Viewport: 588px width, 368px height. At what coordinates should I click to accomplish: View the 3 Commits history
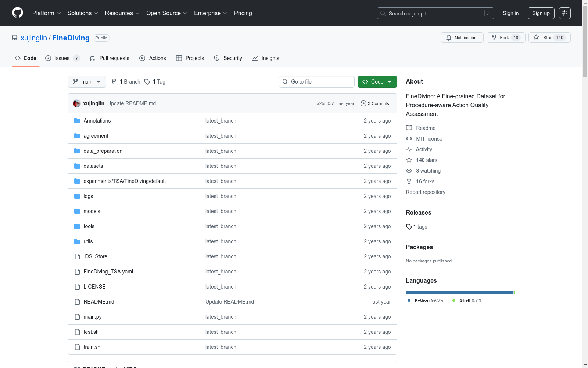coord(375,103)
